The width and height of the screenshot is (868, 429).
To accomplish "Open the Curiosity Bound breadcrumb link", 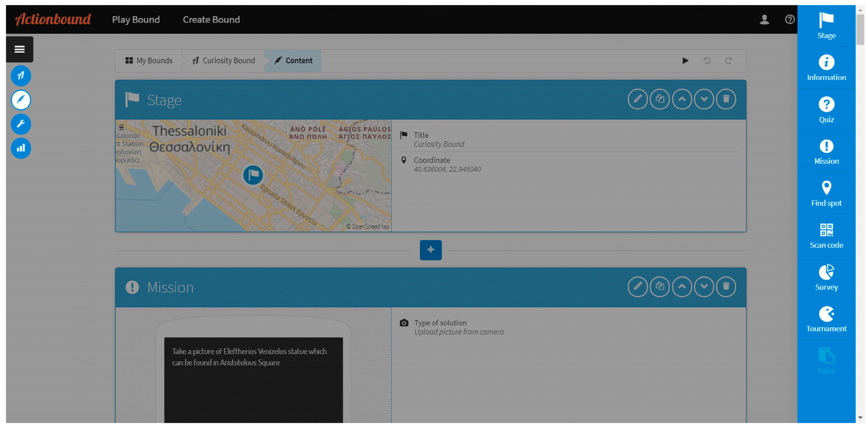I will (x=224, y=61).
